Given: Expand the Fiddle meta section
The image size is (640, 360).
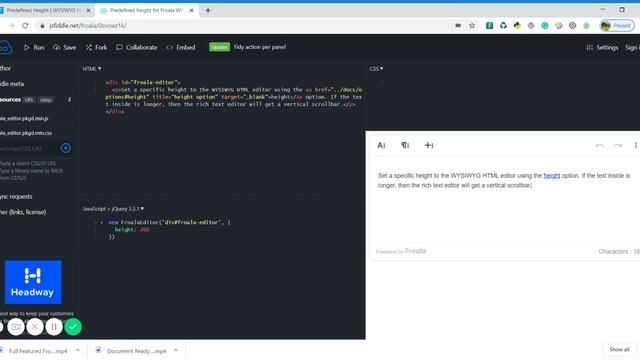Looking at the screenshot, I should (x=12, y=84).
